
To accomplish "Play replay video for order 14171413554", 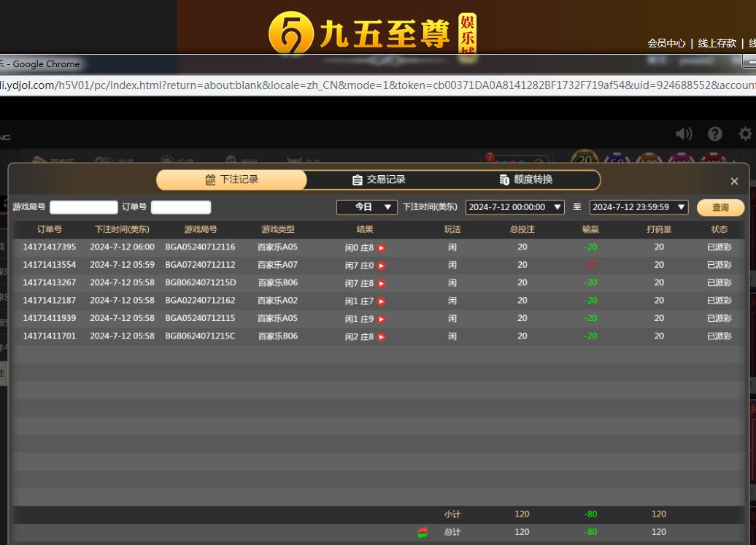I will pyautogui.click(x=381, y=266).
